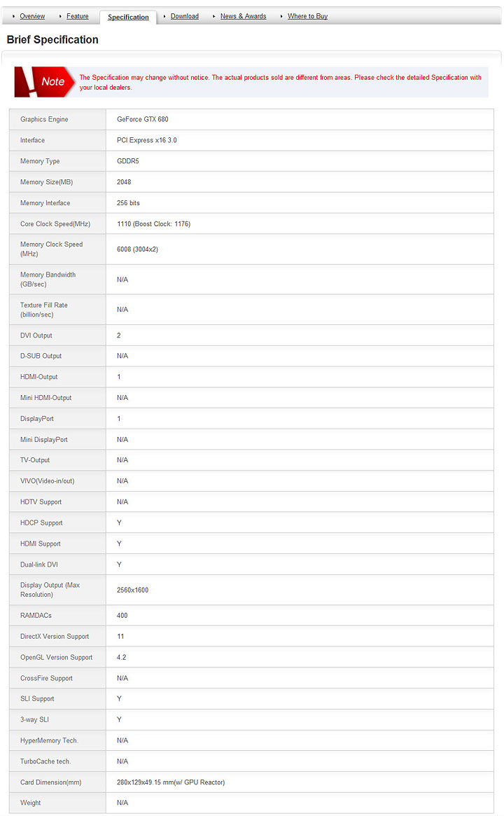Select the Graphics Engine row label
Screen dimensions: 504x816
(44, 120)
